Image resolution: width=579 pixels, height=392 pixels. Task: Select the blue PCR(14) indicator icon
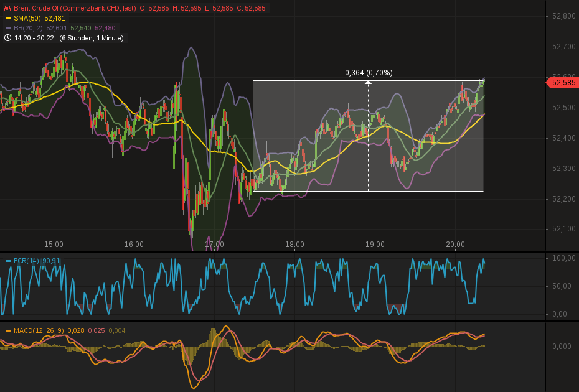7,261
